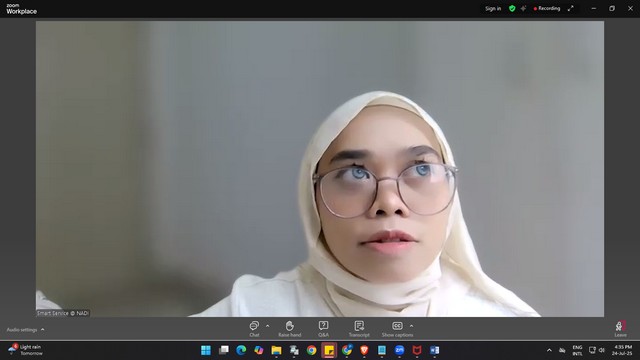Open File Explorer from the taskbar
Screen dimensions: 640x360
(276, 350)
